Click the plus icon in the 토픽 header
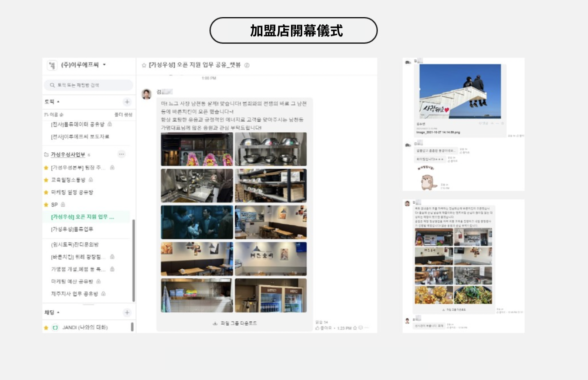 (x=127, y=102)
